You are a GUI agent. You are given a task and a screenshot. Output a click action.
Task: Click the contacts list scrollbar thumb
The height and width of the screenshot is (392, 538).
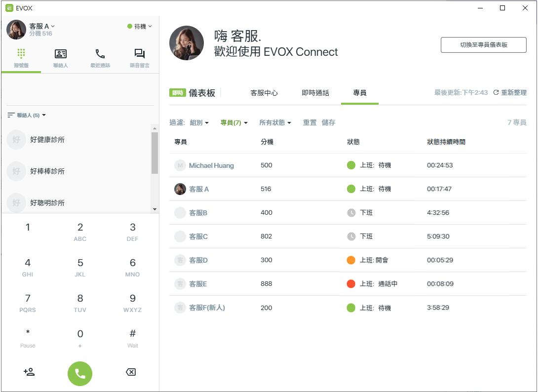(x=155, y=153)
